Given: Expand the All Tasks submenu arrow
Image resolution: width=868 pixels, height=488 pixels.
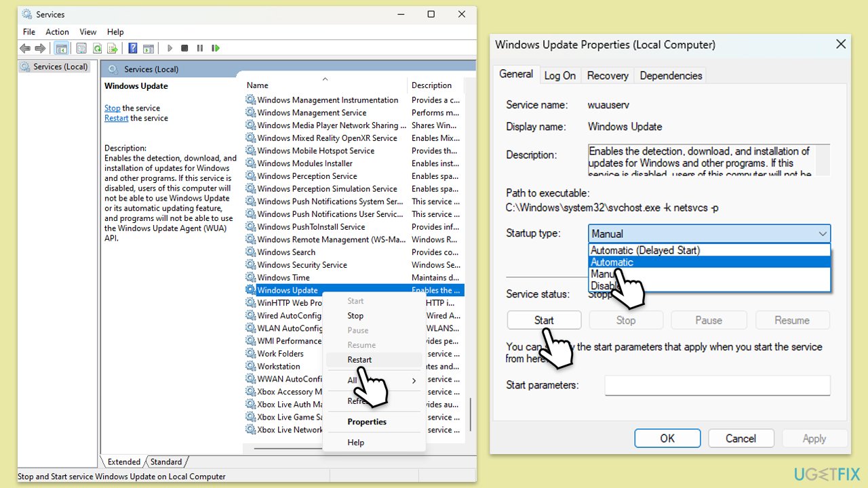Looking at the screenshot, I should (414, 381).
